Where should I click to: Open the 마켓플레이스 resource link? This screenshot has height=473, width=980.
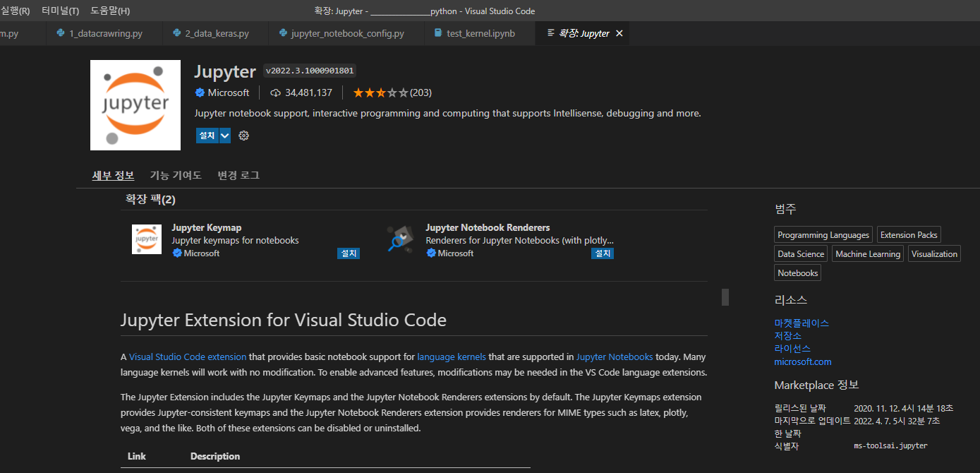801,323
